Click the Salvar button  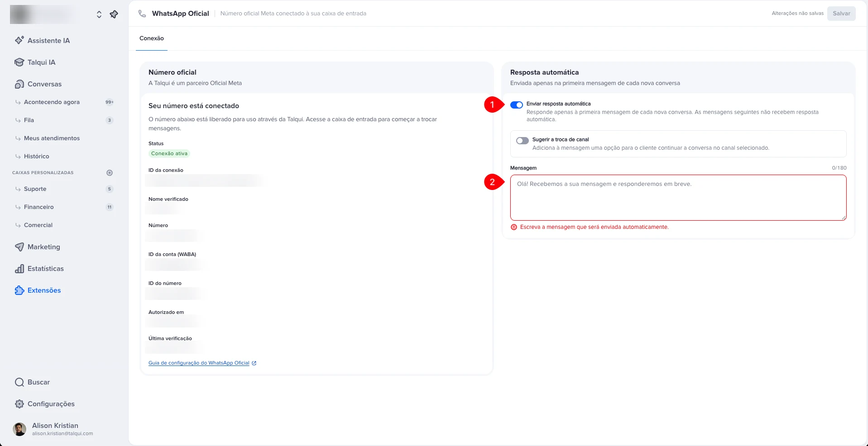(841, 14)
